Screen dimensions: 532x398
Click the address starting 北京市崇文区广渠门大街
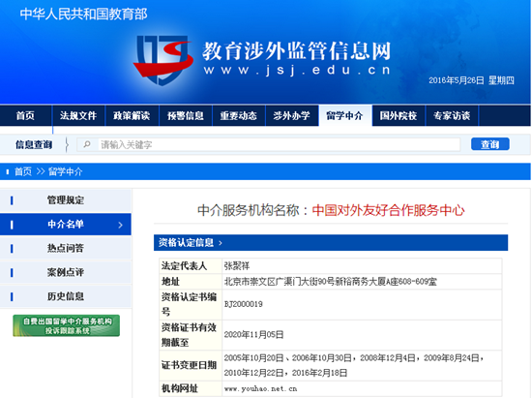click(x=331, y=282)
